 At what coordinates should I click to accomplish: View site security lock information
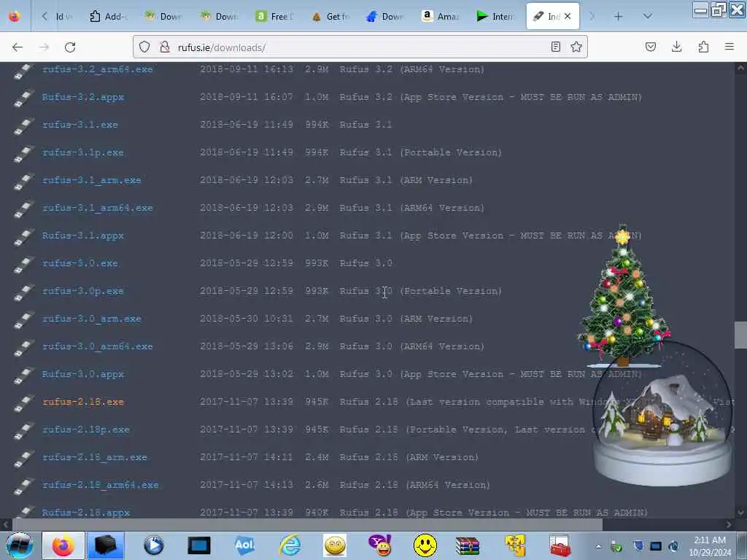click(165, 47)
